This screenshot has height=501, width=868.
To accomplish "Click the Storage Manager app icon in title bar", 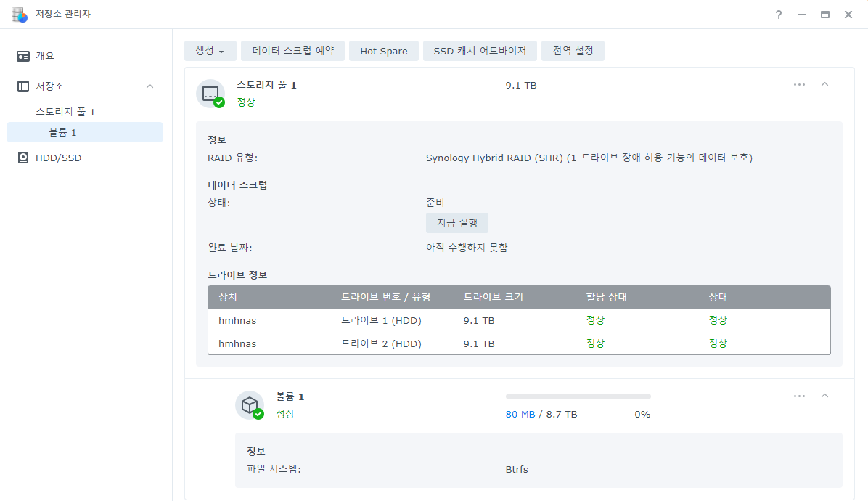I will click(x=20, y=15).
